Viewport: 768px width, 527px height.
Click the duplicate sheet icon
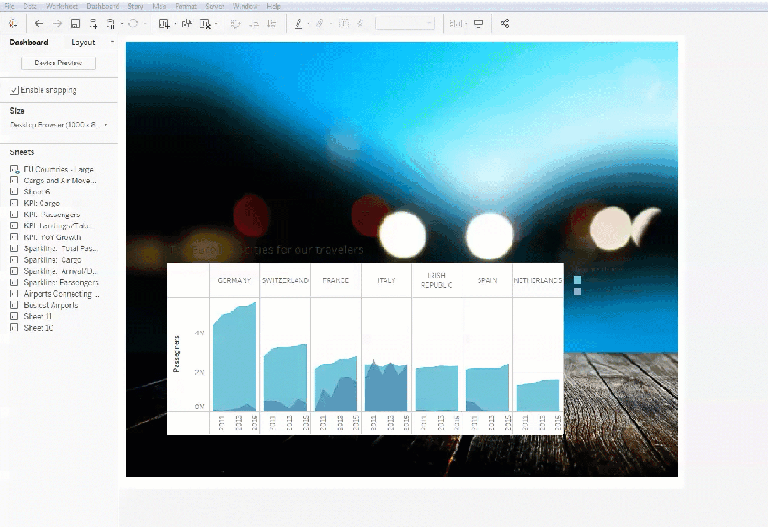(187, 24)
